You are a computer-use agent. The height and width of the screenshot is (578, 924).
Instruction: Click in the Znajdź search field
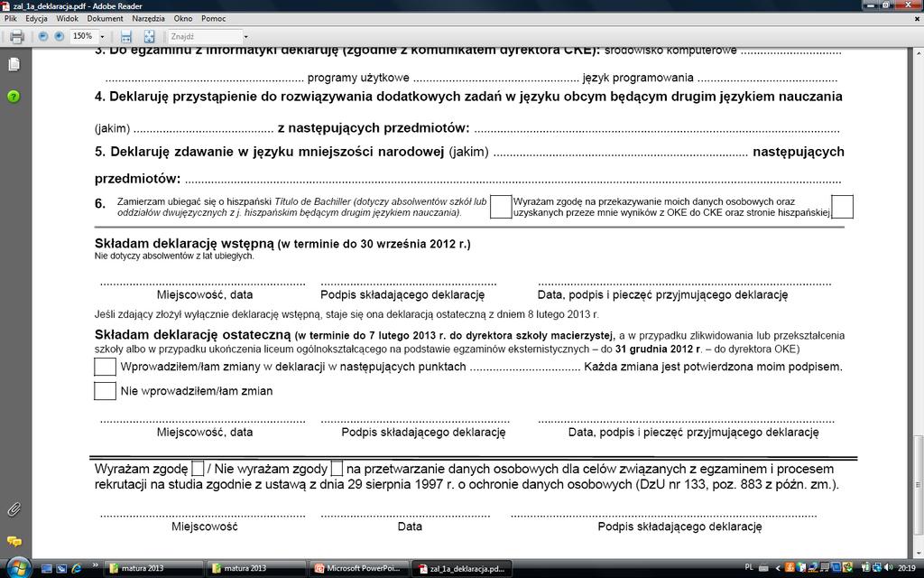click(205, 36)
